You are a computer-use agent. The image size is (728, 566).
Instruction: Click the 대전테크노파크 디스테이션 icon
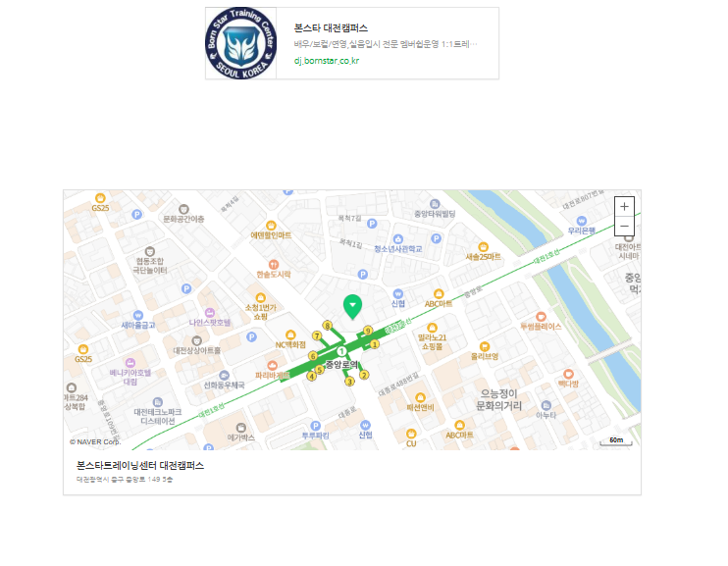pyautogui.click(x=157, y=402)
